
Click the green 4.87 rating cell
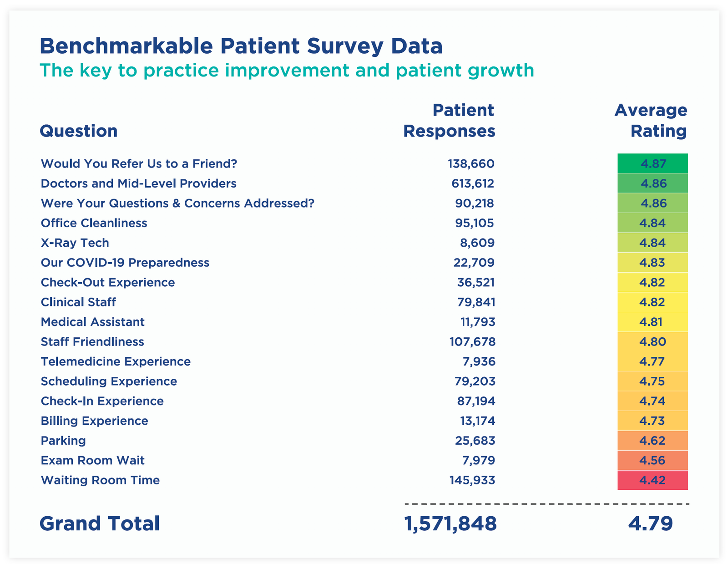click(x=652, y=163)
